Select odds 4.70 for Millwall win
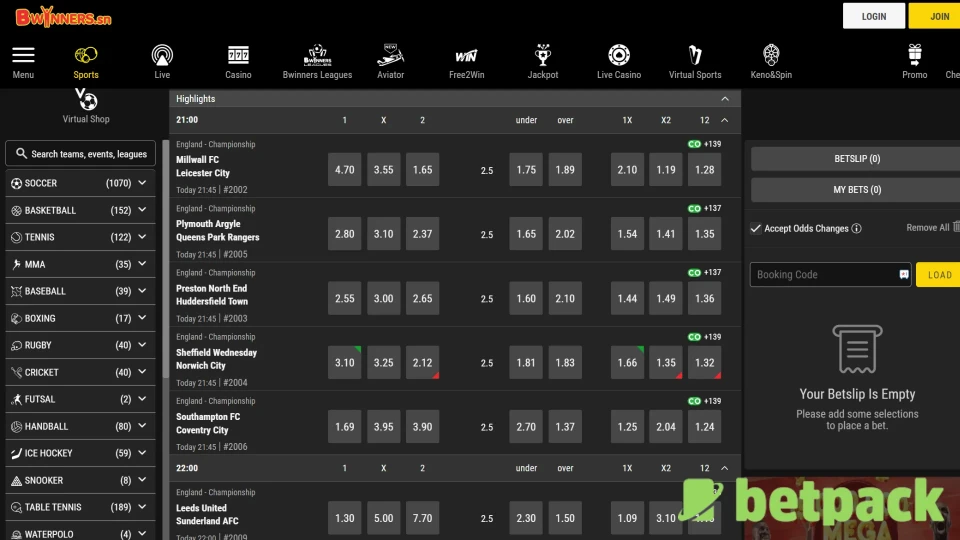The image size is (960, 540). coord(345,170)
